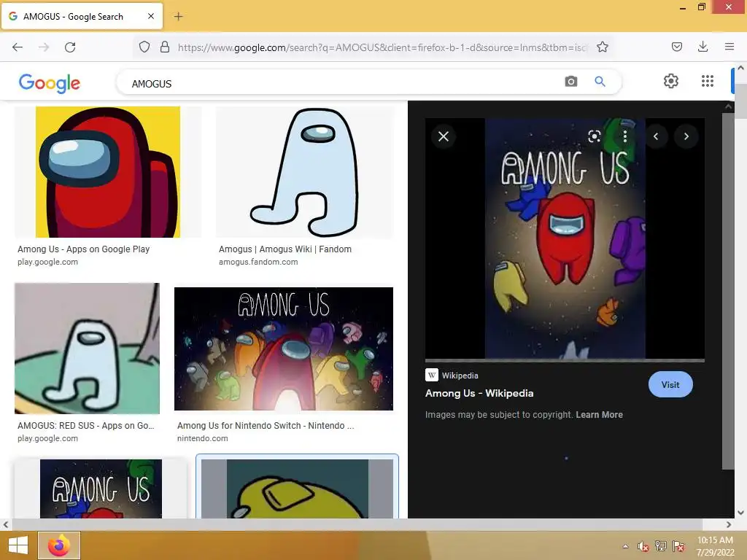Open the Among Us - Wikipedia title link

(479, 393)
